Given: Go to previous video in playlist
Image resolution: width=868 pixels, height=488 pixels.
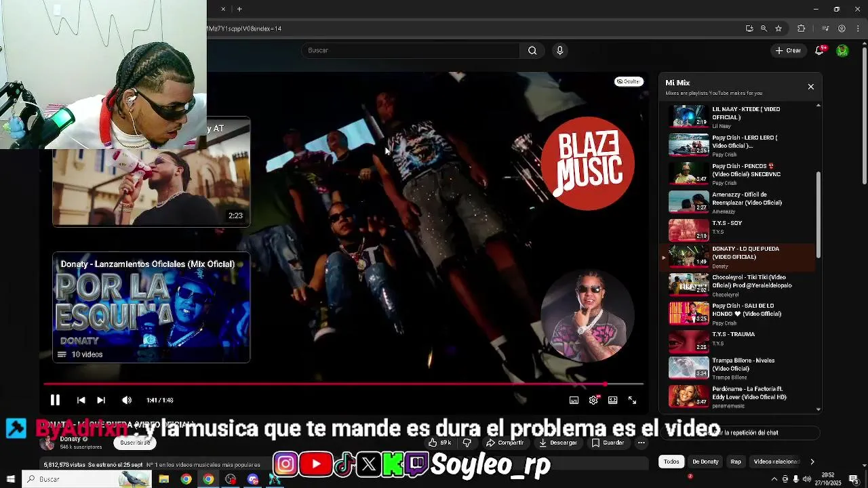Looking at the screenshot, I should tap(81, 400).
